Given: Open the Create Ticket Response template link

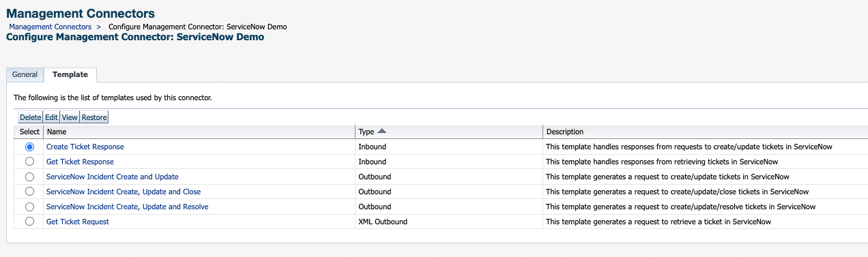Looking at the screenshot, I should [85, 147].
